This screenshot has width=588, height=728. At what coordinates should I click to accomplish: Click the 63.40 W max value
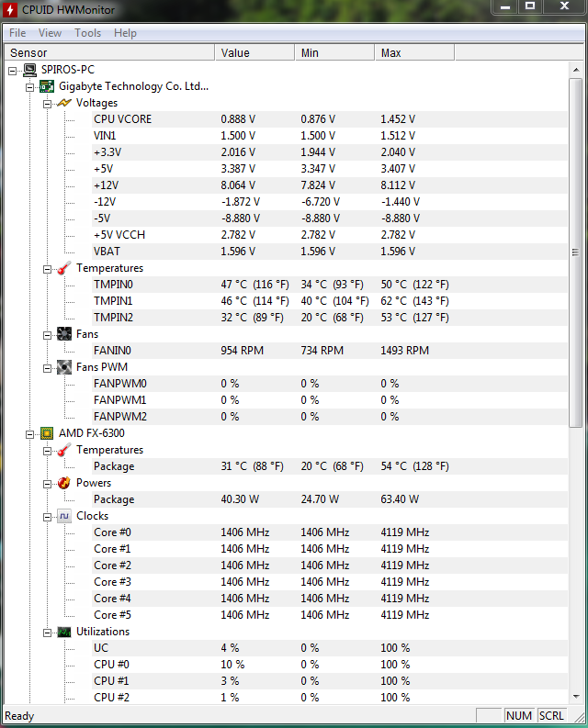[400, 499]
